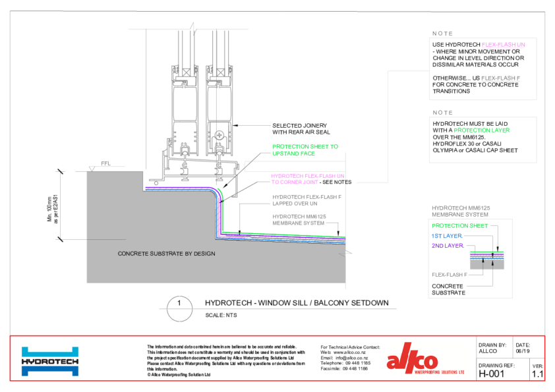Click the 'www.allco.co.nz' web address
The image size is (555, 392).
point(350,352)
